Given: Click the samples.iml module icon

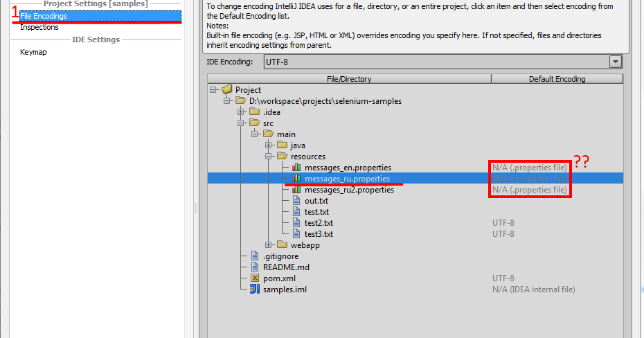Looking at the screenshot, I should click(255, 289).
